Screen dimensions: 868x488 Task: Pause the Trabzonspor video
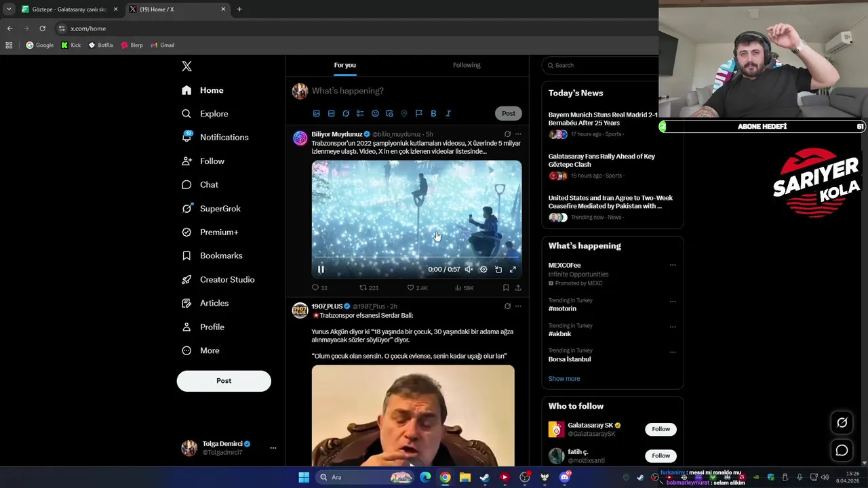[321, 269]
